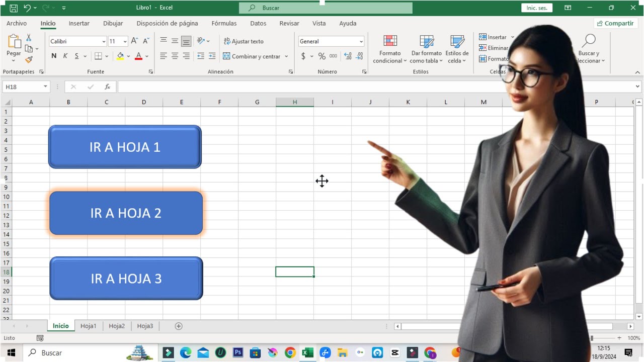This screenshot has width=644, height=362.
Task: Add a new sheet with the plus icon
Action: [179, 326]
